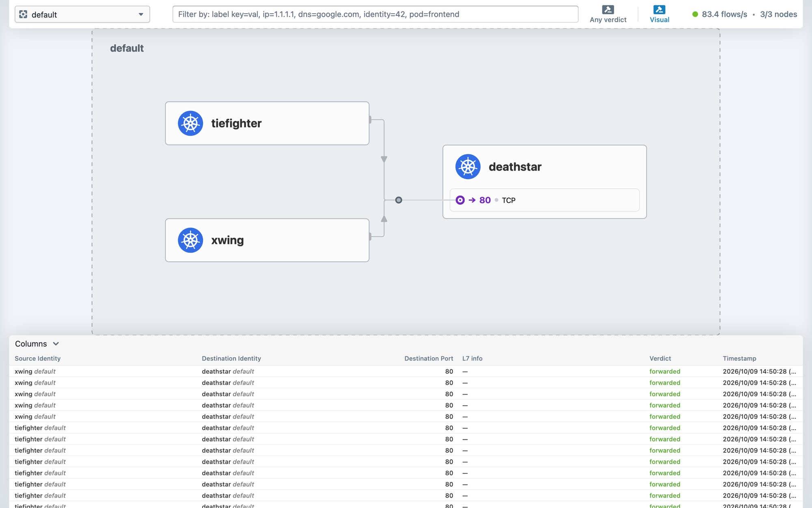
Task: Click the purple port 80 endpoint icon
Action: point(460,200)
